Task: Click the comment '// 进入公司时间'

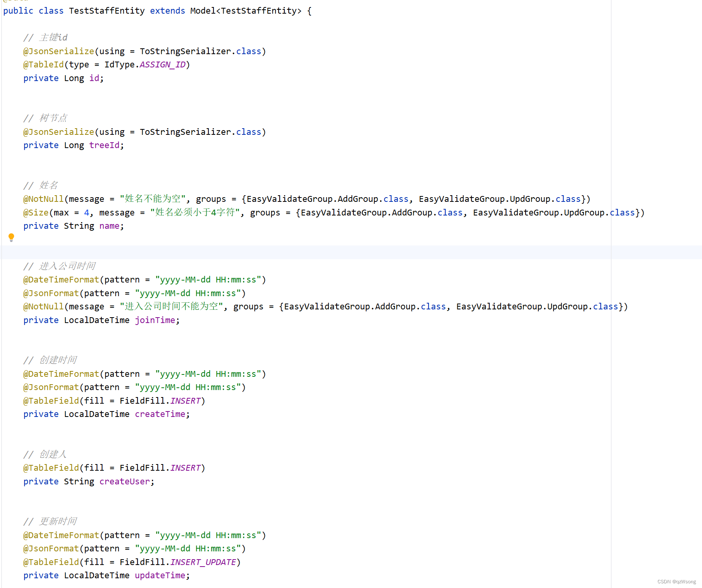Action: click(x=59, y=267)
